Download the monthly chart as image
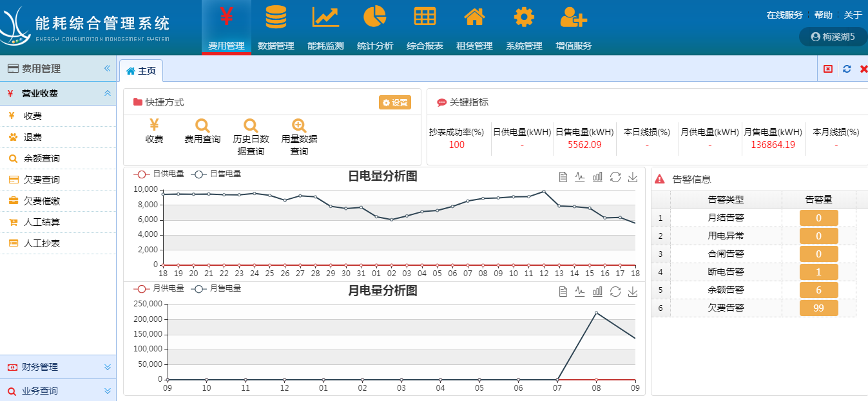 632,292
